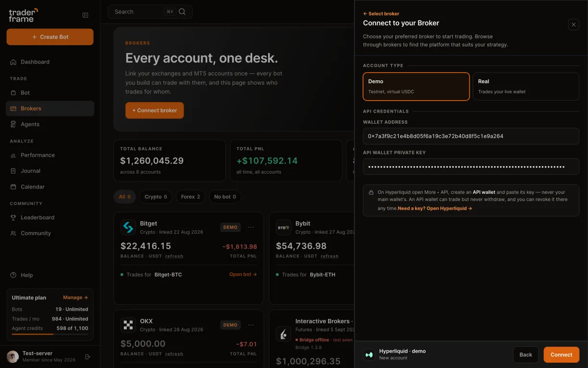Viewport: 588px width, 368px height.
Task: Click the Interactive Brokers logo
Action: pos(283,334)
